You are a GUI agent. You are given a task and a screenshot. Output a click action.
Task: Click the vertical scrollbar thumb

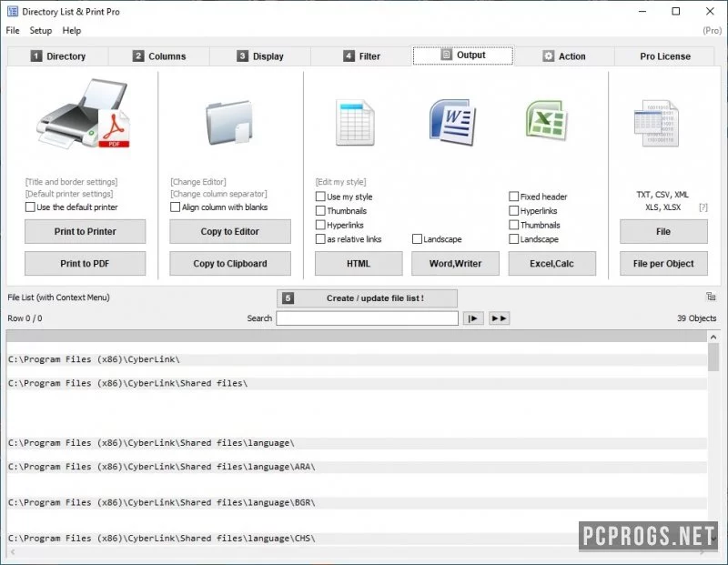click(x=713, y=358)
